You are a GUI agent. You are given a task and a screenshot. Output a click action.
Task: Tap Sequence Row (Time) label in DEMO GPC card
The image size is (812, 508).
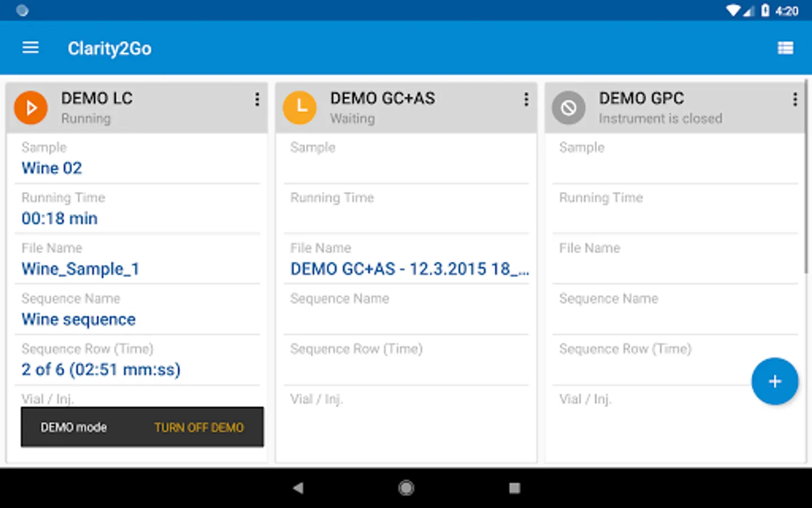point(625,349)
